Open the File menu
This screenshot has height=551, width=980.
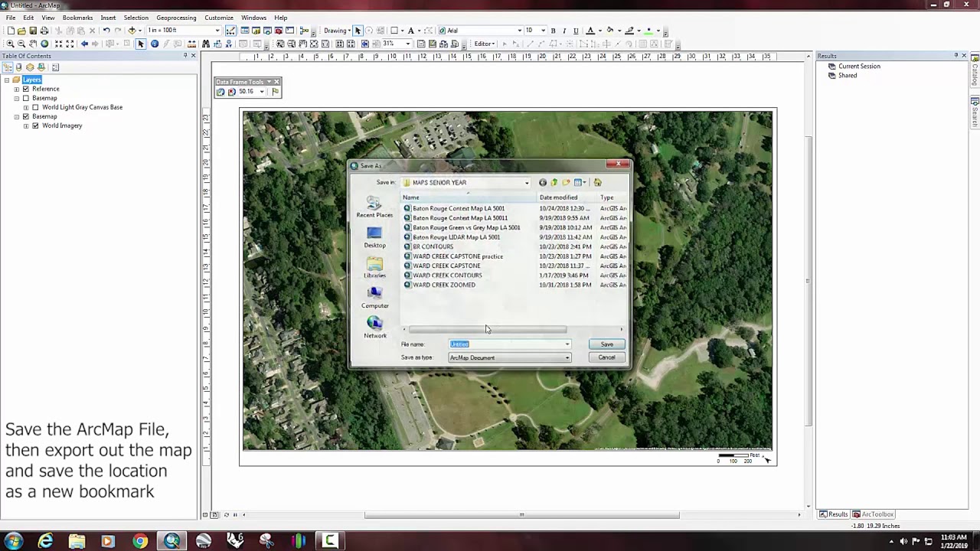[x=11, y=18]
